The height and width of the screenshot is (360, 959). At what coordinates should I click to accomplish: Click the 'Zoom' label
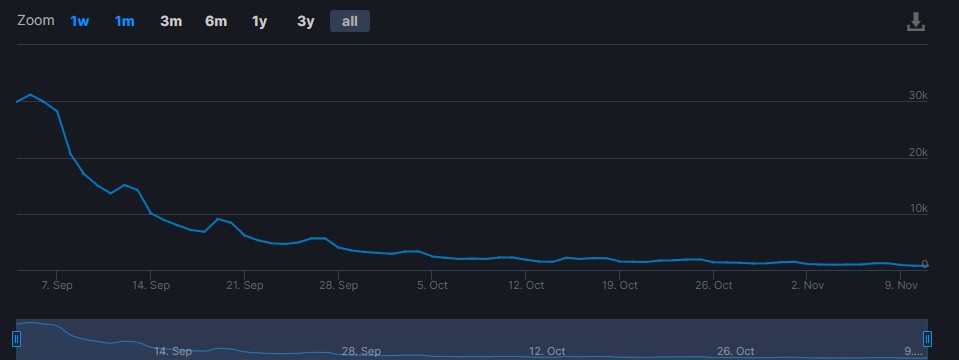click(x=35, y=20)
